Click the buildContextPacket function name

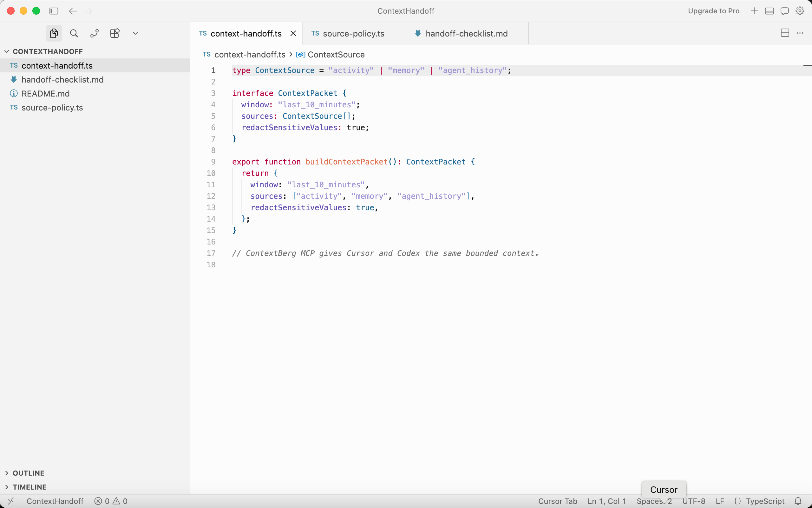(x=346, y=162)
